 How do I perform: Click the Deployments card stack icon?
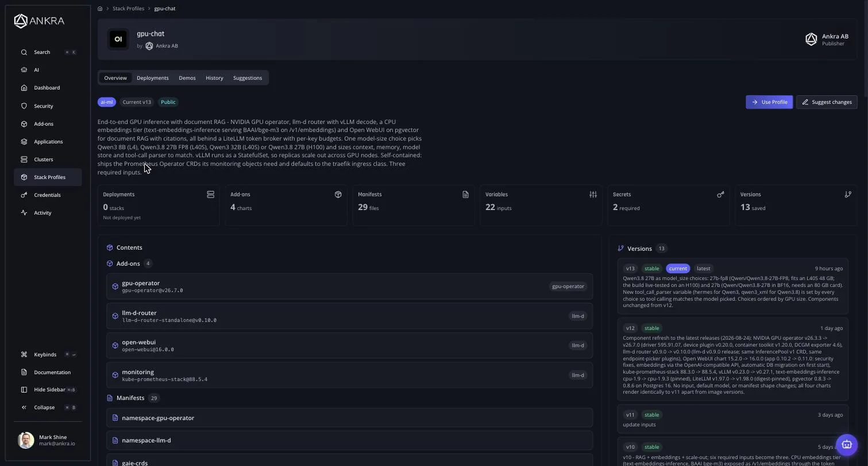click(210, 195)
